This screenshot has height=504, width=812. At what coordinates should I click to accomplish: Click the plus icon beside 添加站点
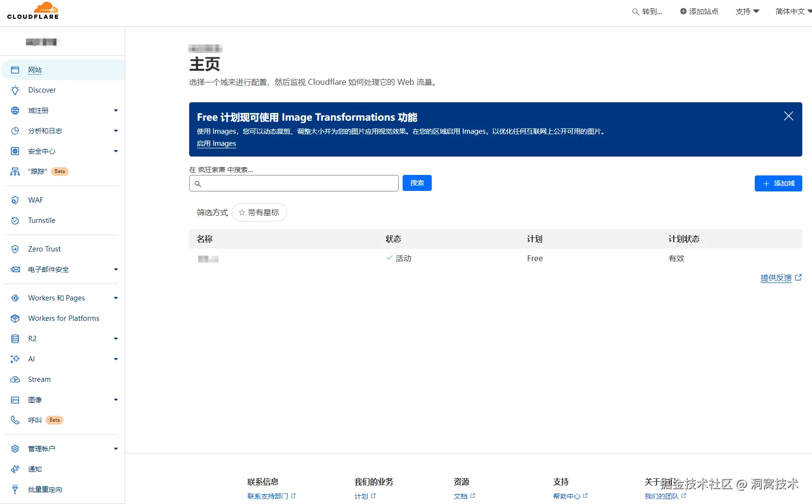(x=683, y=11)
